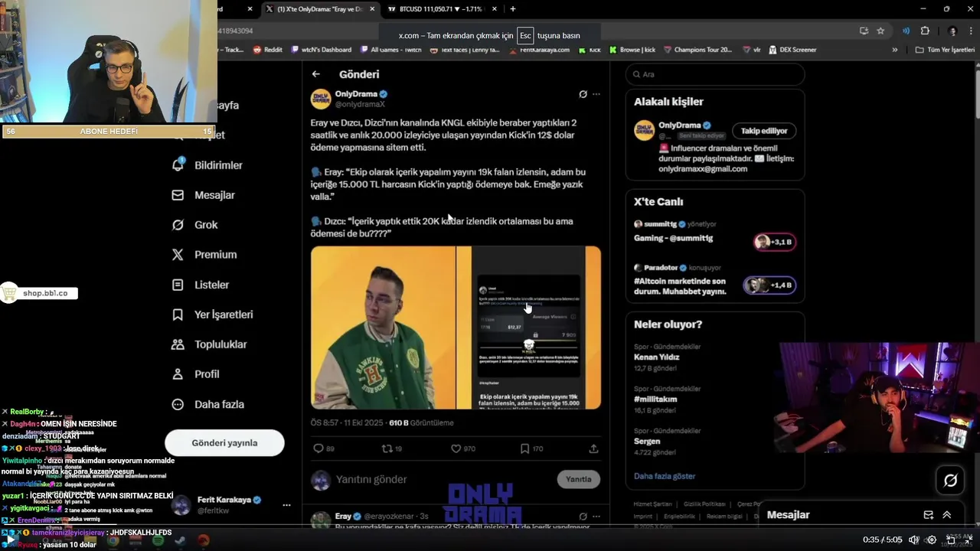Click the Grok explain icon on OnlyDrama post
Screen dimensions: 980x551
[583, 94]
